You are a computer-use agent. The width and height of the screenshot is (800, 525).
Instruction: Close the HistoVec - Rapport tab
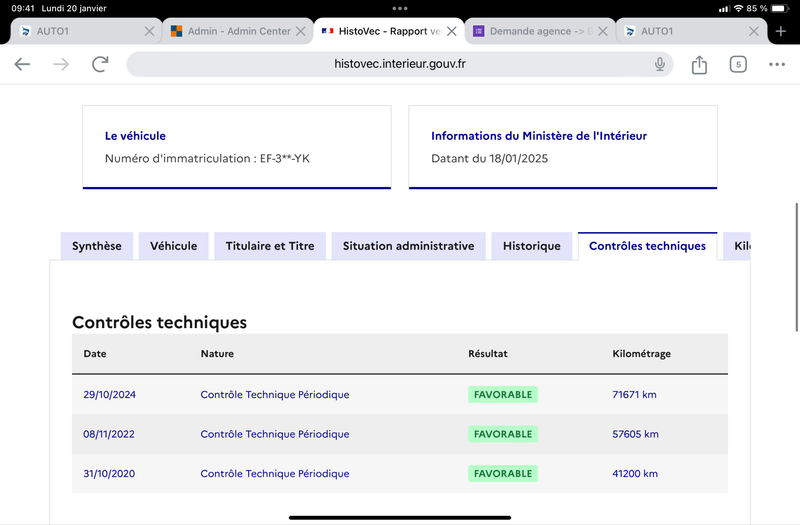(x=452, y=31)
